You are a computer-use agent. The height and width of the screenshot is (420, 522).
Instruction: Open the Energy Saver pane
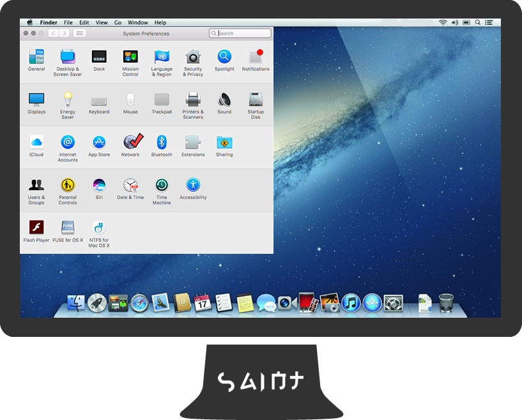point(68,100)
